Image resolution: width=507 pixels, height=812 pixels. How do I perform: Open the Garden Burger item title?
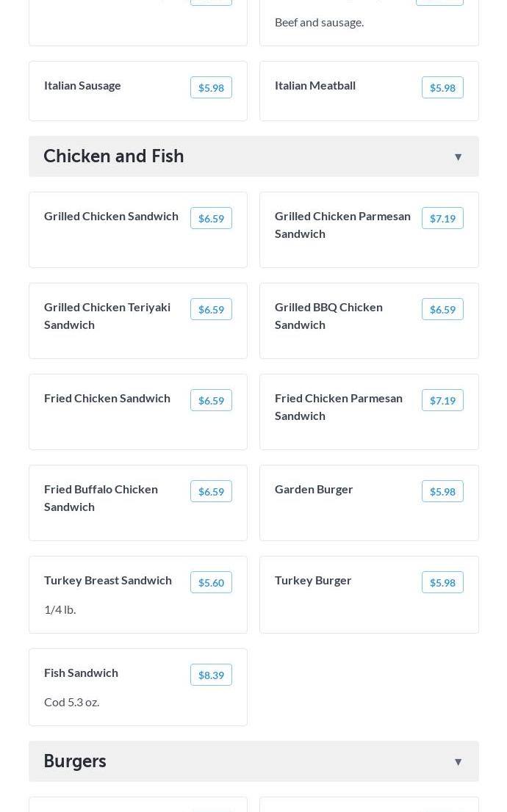[314, 489]
